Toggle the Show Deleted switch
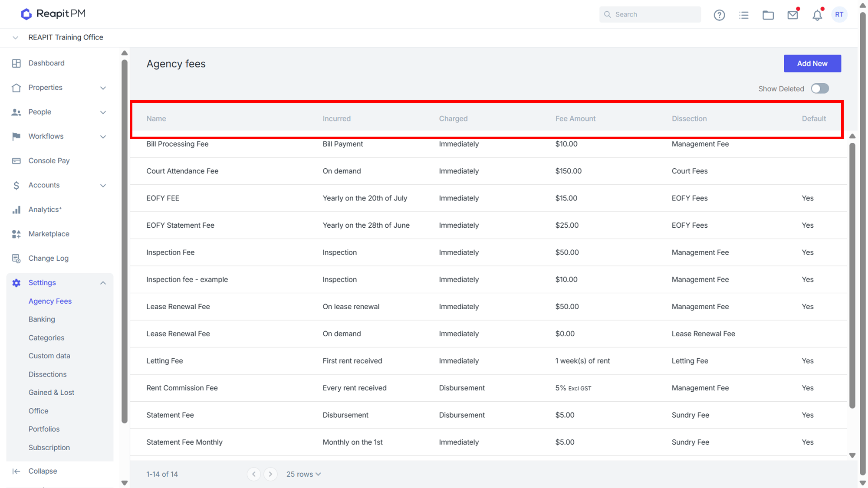Image resolution: width=868 pixels, height=488 pixels. point(820,88)
